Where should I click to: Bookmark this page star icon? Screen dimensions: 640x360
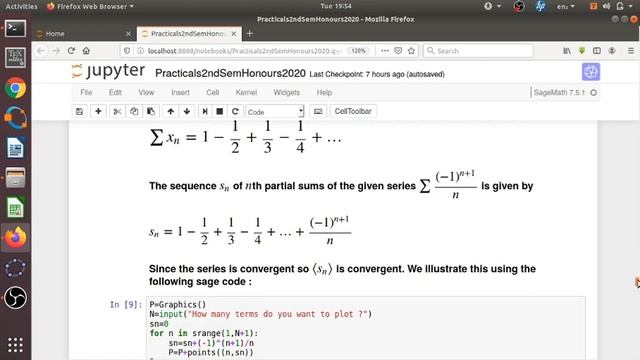411,51
